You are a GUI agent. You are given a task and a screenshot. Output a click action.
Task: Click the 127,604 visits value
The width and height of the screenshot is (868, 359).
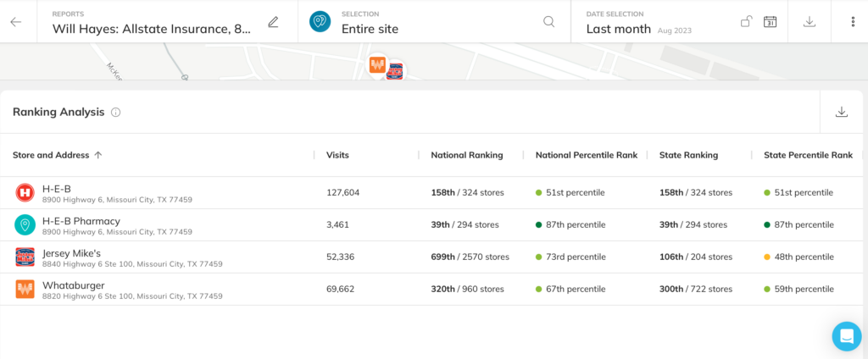[342, 193]
